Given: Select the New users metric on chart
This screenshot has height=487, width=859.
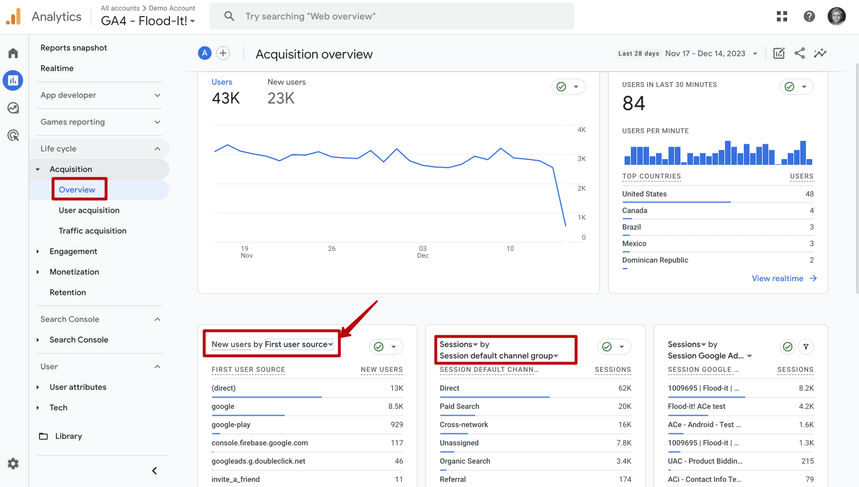Looking at the screenshot, I should click(287, 93).
